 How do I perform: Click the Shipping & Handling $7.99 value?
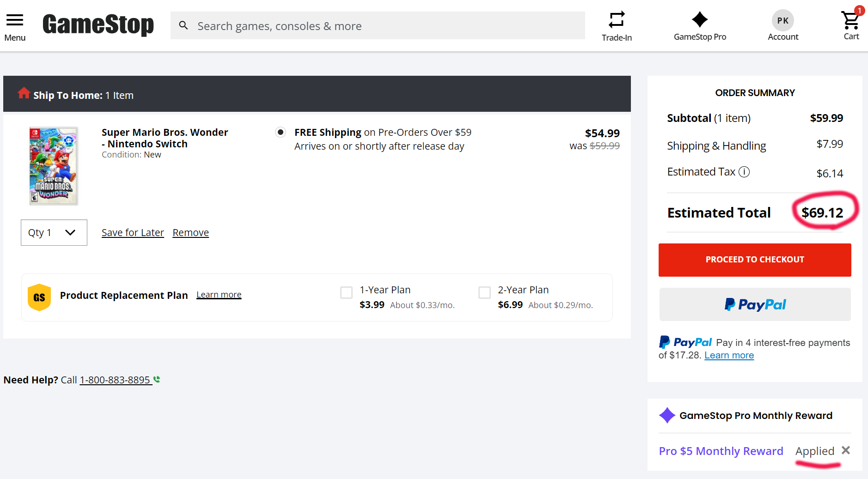click(830, 144)
